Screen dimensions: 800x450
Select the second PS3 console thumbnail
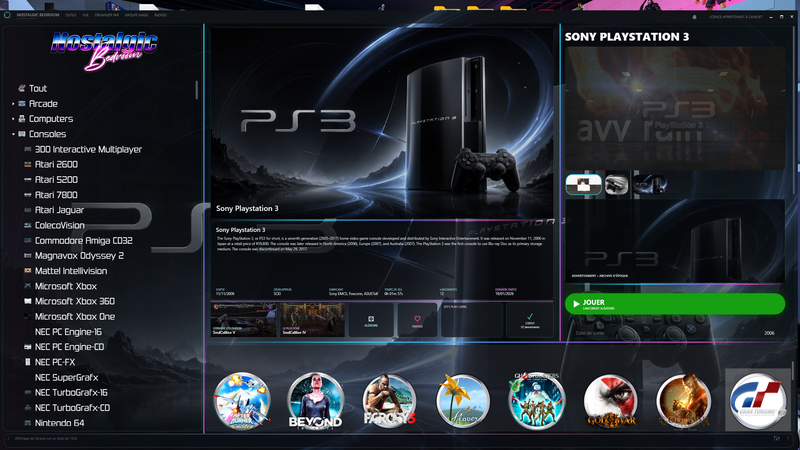(x=616, y=184)
